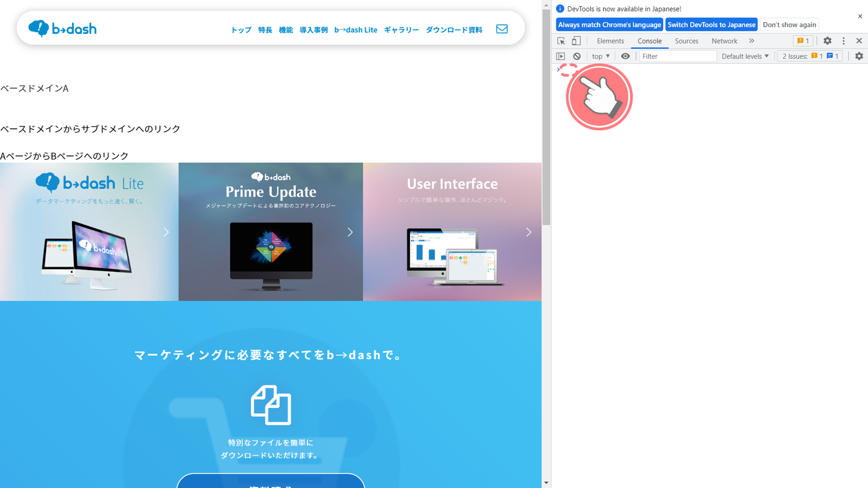This screenshot has width=868, height=488.
Task: Open the DevTools three-dot customize menu
Action: [x=844, y=41]
